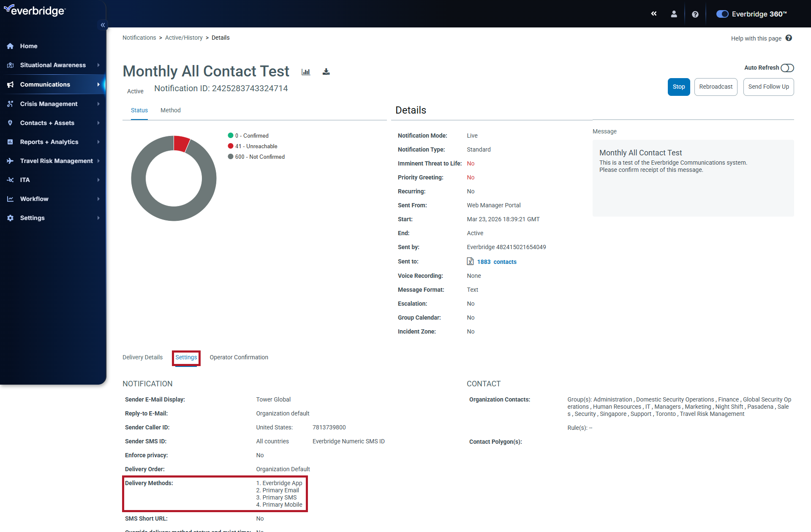Click the bar chart report icon
This screenshot has height=532, width=811.
(x=306, y=72)
